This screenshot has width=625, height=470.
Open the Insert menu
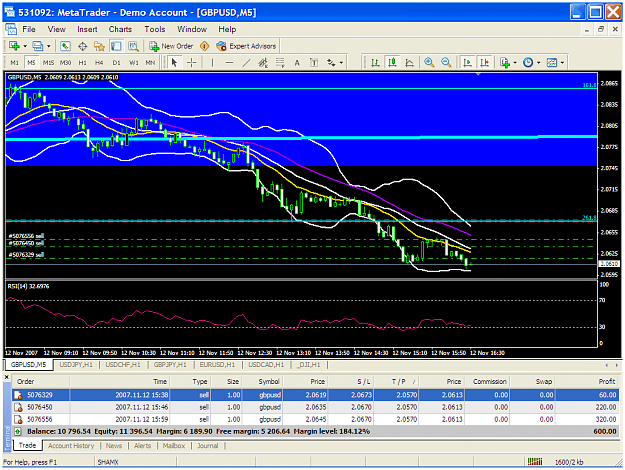click(x=87, y=29)
